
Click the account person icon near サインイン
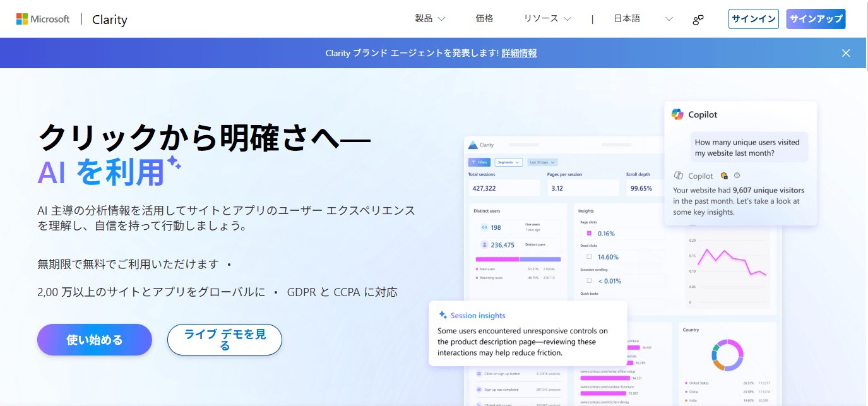698,19
